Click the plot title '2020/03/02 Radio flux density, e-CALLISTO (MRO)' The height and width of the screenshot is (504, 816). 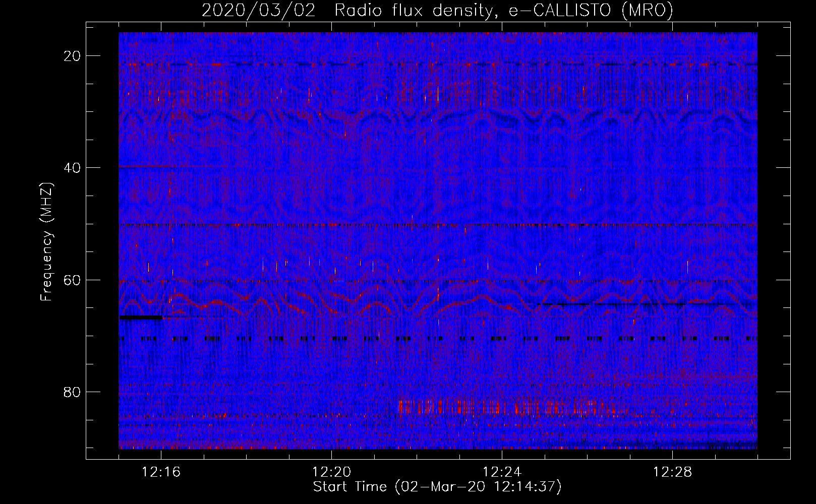tap(437, 11)
